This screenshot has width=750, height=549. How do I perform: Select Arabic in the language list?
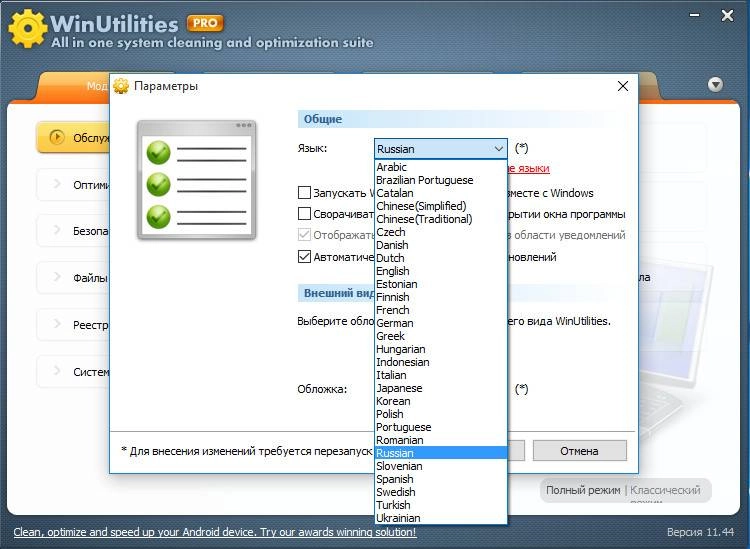pos(441,167)
